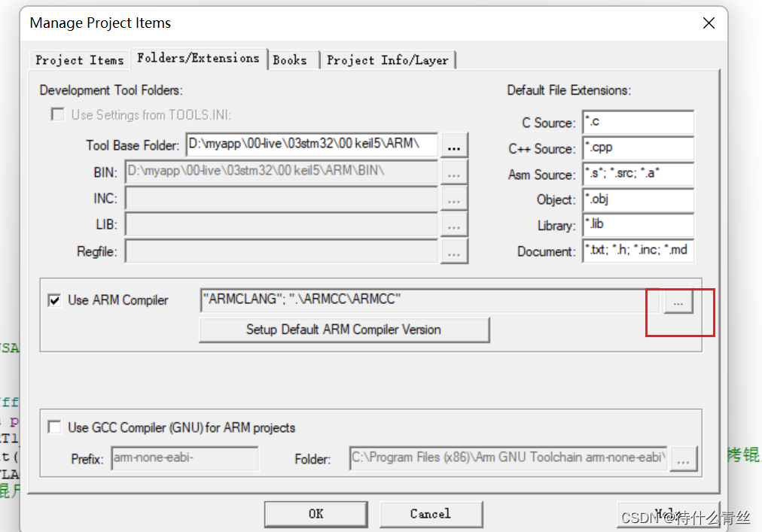The width and height of the screenshot is (762, 532).
Task: Click browse button next to LIB field
Action: point(454,225)
